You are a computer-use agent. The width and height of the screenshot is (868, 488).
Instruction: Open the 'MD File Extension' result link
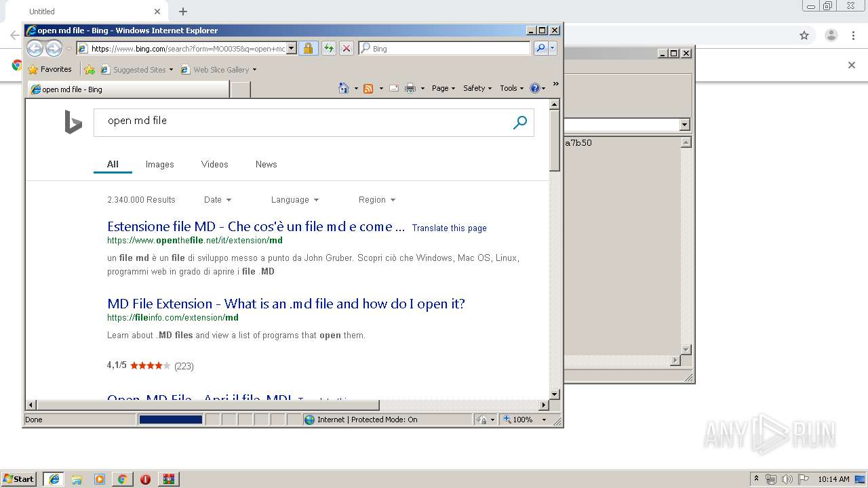[286, 304]
